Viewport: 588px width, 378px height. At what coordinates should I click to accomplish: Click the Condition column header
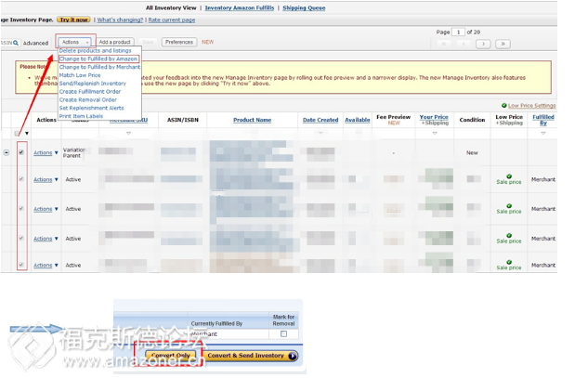coord(472,120)
